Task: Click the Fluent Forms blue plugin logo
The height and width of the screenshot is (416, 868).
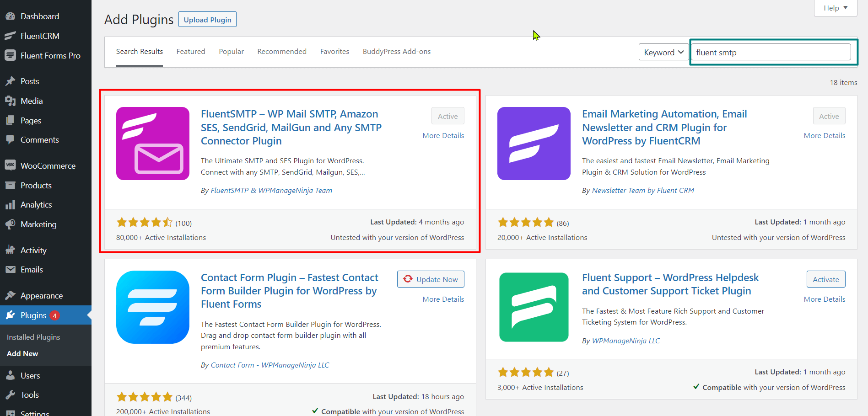Action: pos(153,307)
